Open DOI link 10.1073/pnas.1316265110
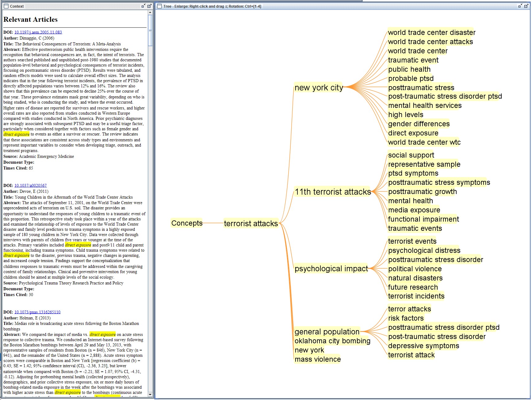 pyautogui.click(x=37, y=312)
